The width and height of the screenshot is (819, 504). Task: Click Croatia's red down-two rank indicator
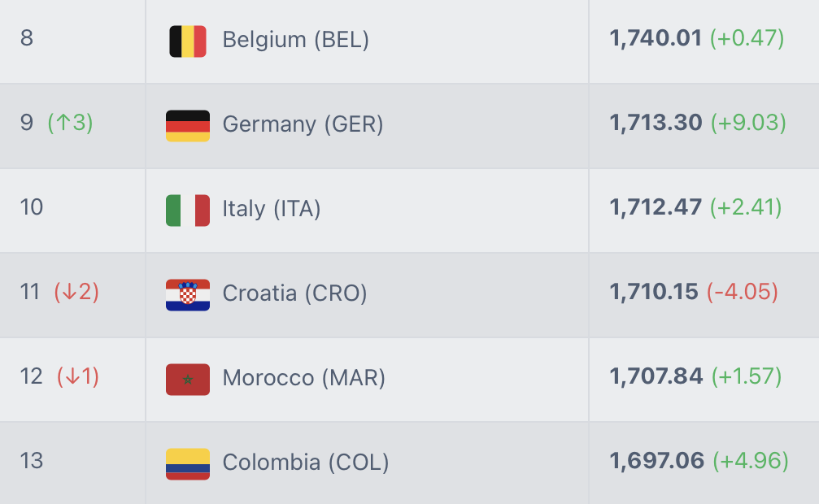coord(76,292)
